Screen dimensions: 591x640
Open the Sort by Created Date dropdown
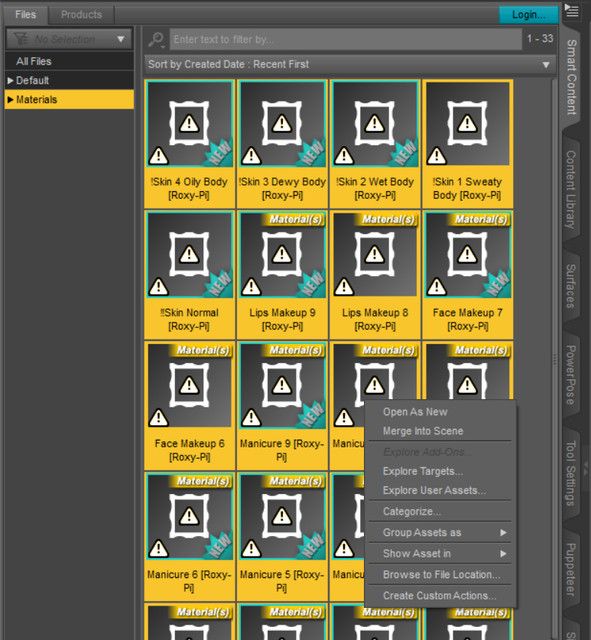coord(350,64)
